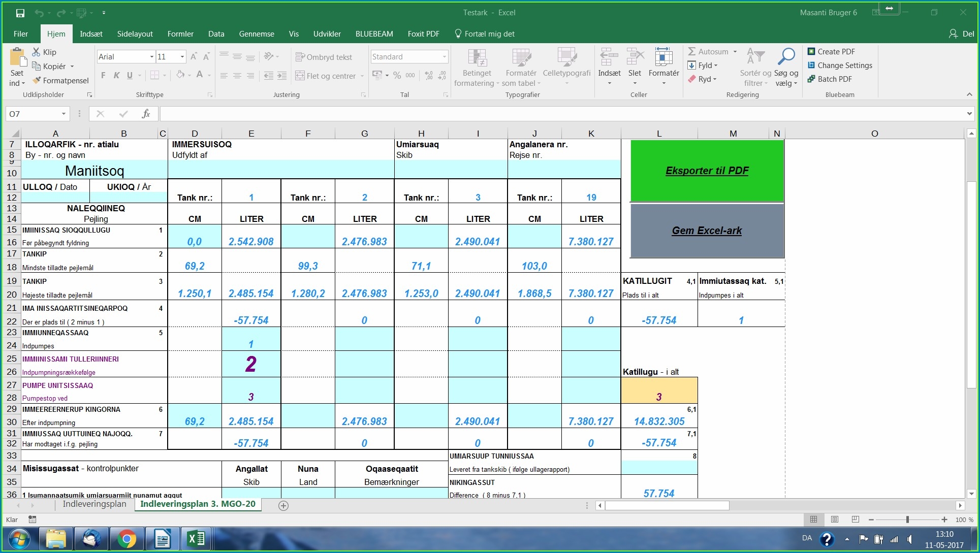Viewport: 980px width, 553px height.
Task: Click the Autosum sigma icon
Action: (x=692, y=51)
